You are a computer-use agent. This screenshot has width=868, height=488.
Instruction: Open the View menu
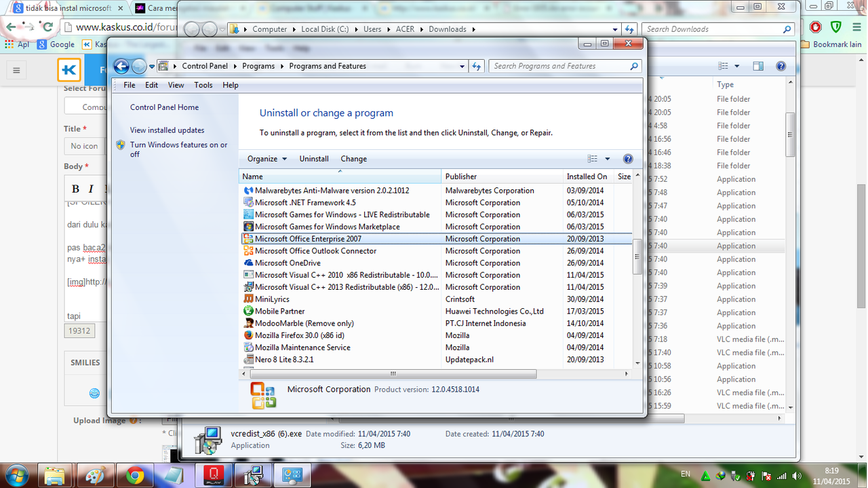tap(176, 86)
